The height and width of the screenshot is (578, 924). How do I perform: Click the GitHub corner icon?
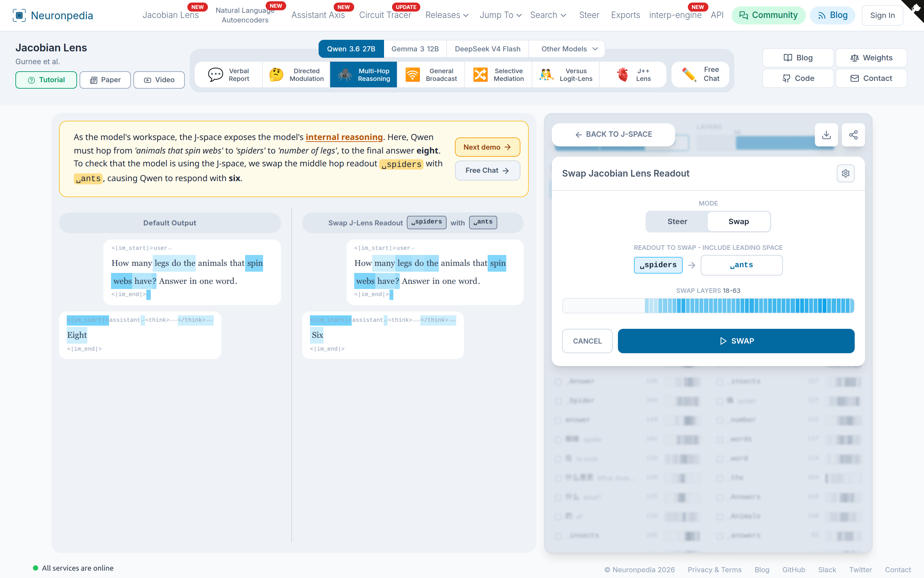pos(916,8)
